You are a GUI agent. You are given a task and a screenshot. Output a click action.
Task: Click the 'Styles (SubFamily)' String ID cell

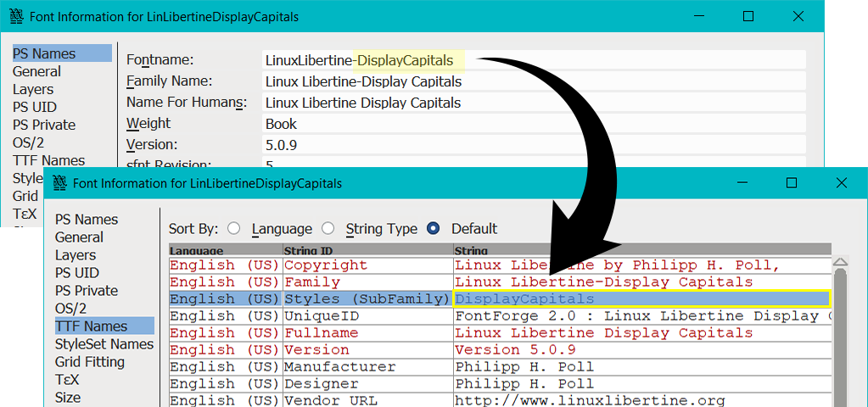368,298
